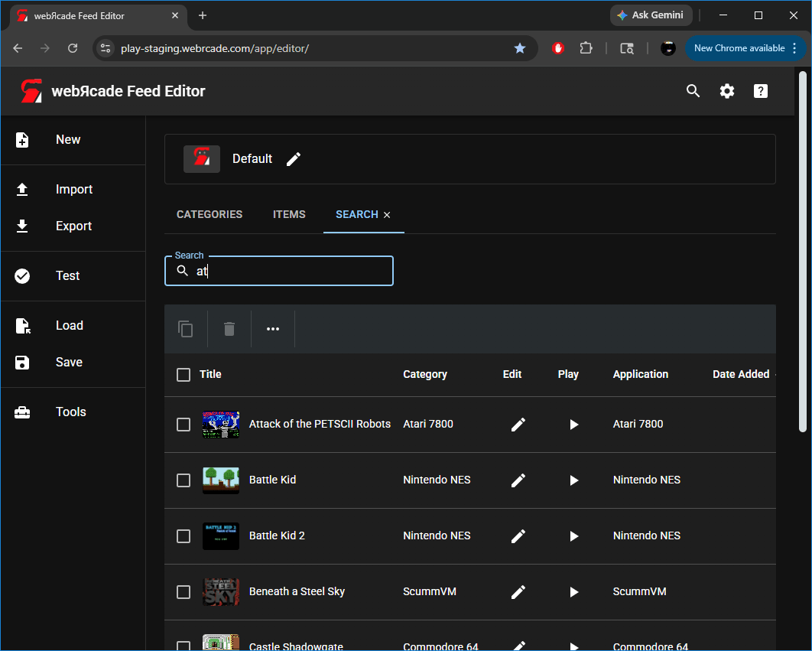The width and height of the screenshot is (812, 651).
Task: Click into the Search text field
Action: tap(291, 272)
